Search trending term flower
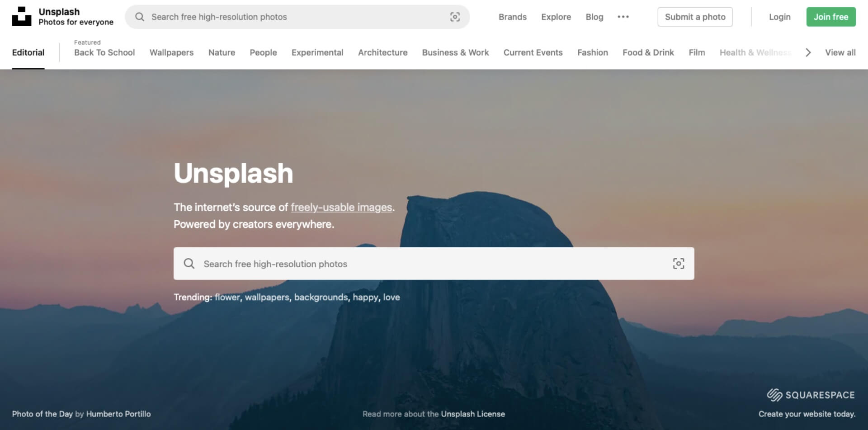 [x=227, y=297]
